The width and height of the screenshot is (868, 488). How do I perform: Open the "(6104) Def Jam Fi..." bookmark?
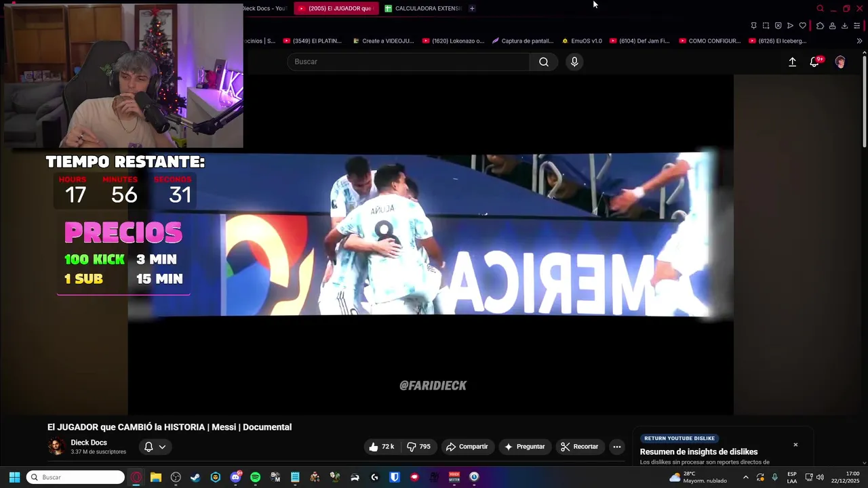coord(639,41)
